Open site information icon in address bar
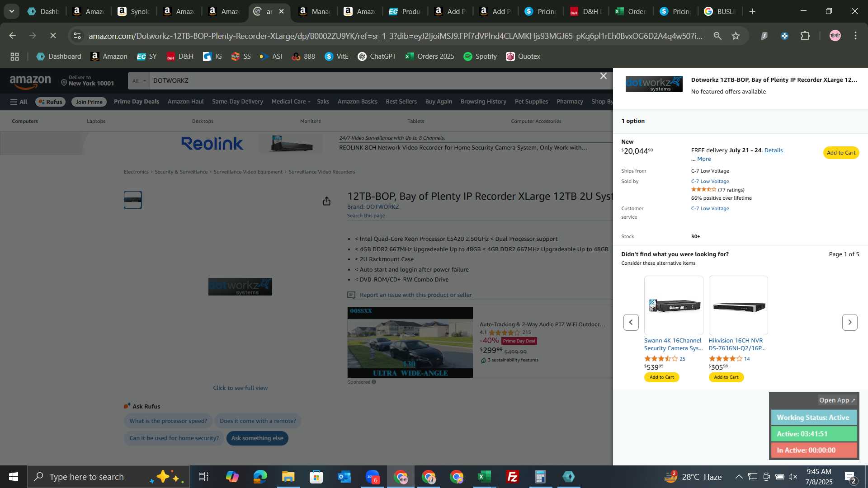This screenshot has width=868, height=488. click(x=77, y=36)
